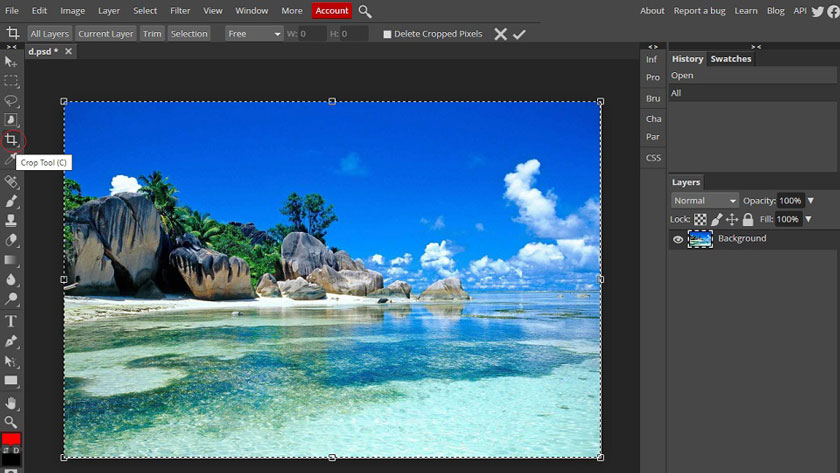Select the Pen tool
Screen dimensions: 840x473
11,341
